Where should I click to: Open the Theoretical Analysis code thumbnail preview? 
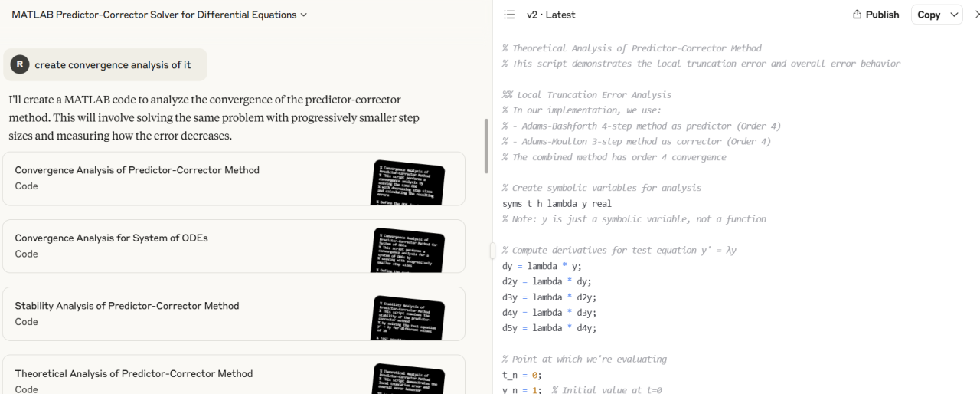(408, 379)
